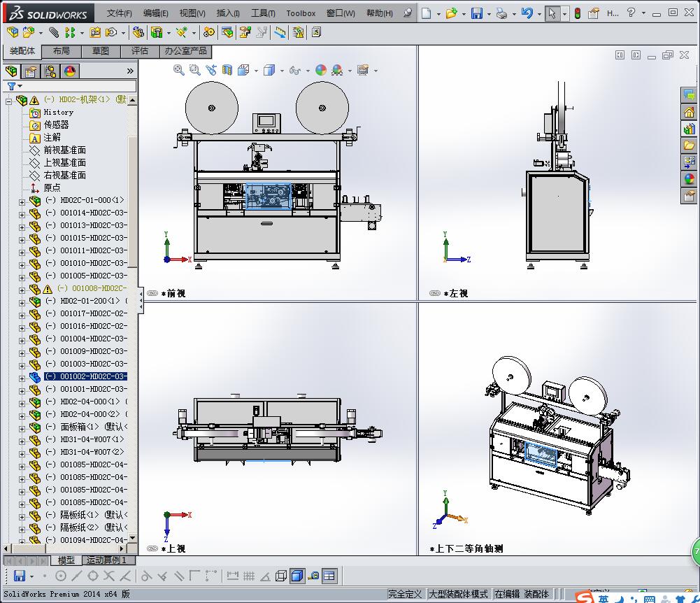Screen dimensions: 700x603
Task: Open the ConfigurationManager tab icon
Action: [x=50, y=71]
